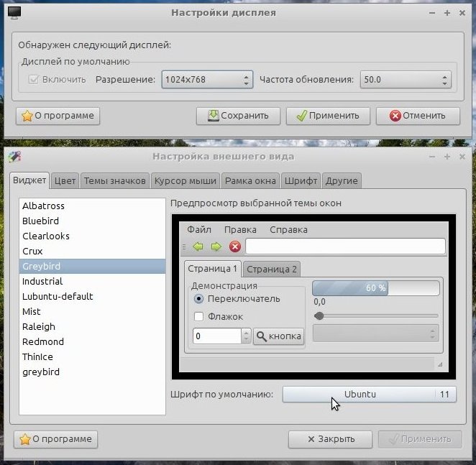Open the Частота обновления 50.0 dropdown
The image size is (476, 465).
coord(406,80)
